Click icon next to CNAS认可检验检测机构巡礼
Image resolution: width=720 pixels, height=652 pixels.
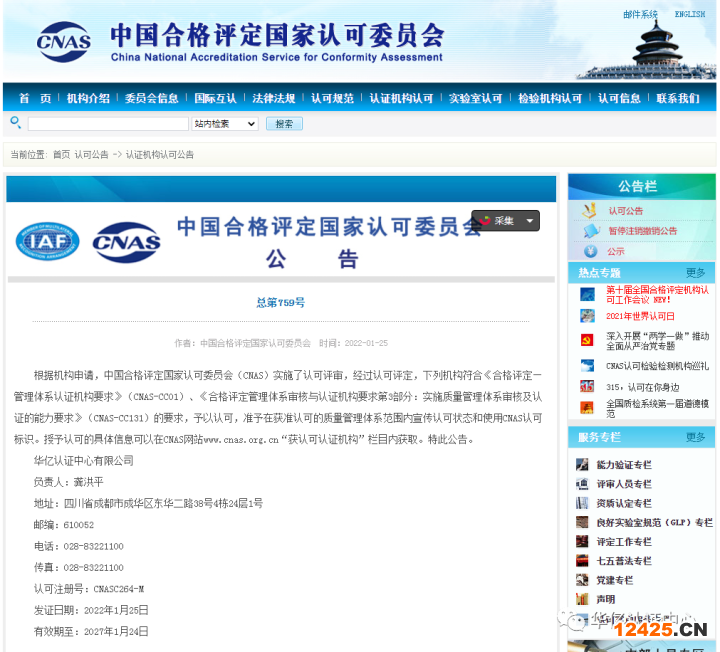tap(587, 365)
